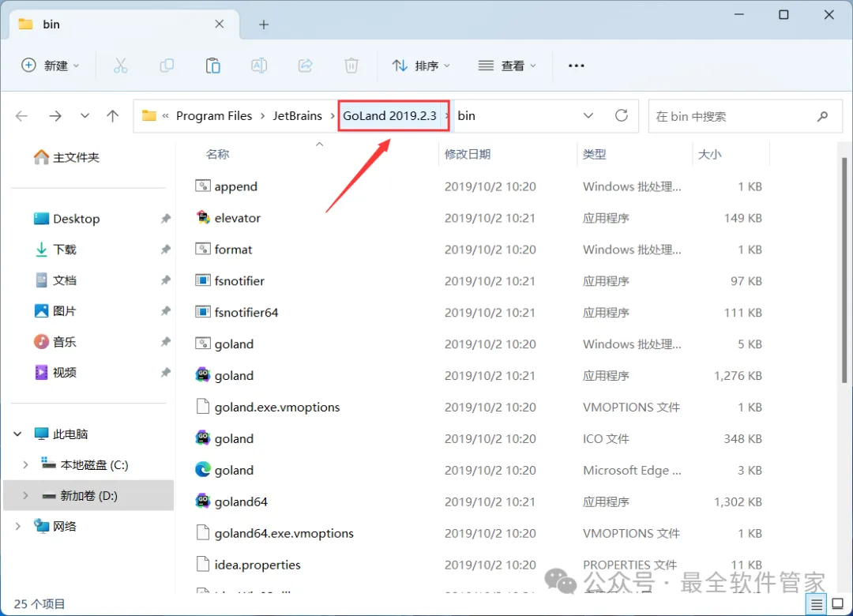This screenshot has height=616, width=853.
Task: Navigate to Program Files breadcrumb
Action: click(x=214, y=116)
